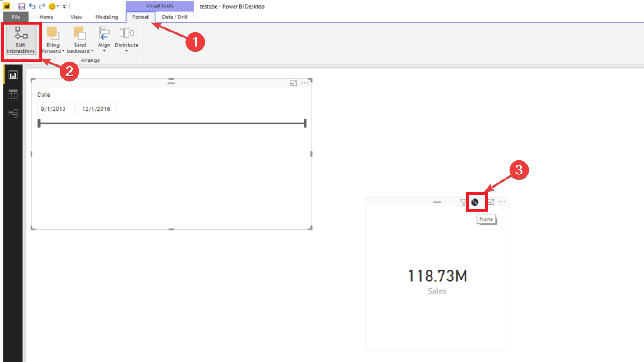Viewport: 644px width, 362px height.
Task: Click the Visual tools contextual tab header
Action: [160, 6]
